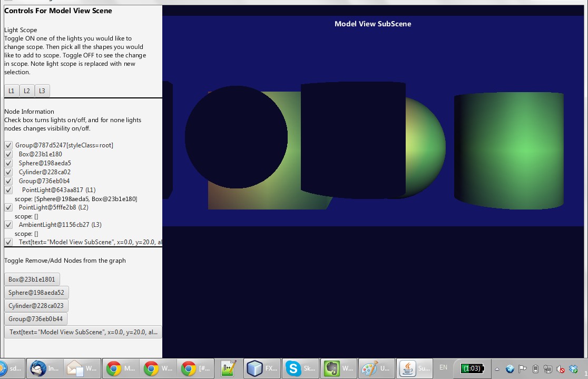588x379 pixels.
Task: Toggle the L3 light scope button
Action: [42, 91]
